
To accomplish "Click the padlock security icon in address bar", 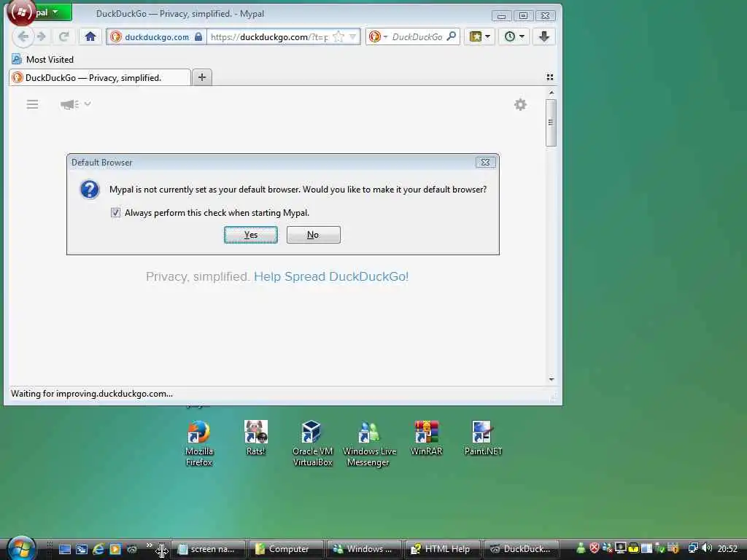I will coord(198,36).
